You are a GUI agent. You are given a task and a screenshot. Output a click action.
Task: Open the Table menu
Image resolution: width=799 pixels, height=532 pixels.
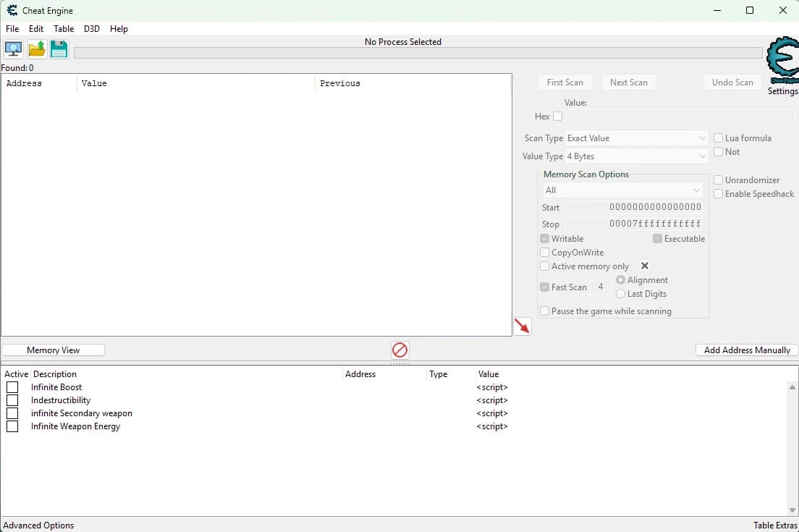tap(64, 29)
